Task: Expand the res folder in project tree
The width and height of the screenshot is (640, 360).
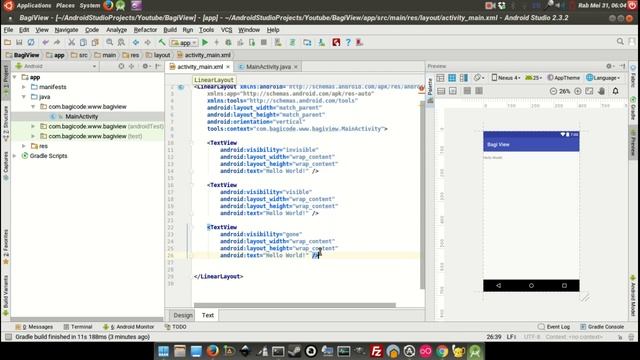Action: [24, 146]
